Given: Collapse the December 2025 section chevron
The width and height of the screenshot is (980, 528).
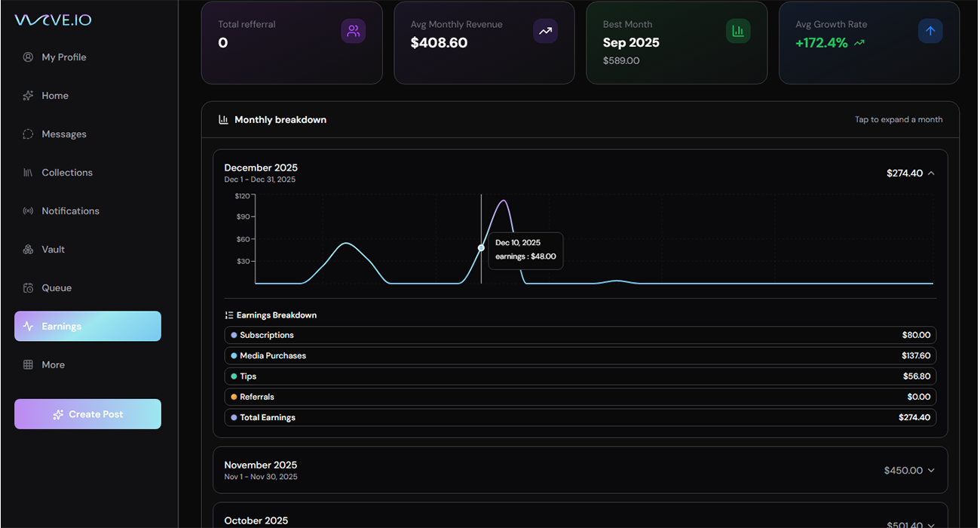Looking at the screenshot, I should pyautogui.click(x=931, y=173).
